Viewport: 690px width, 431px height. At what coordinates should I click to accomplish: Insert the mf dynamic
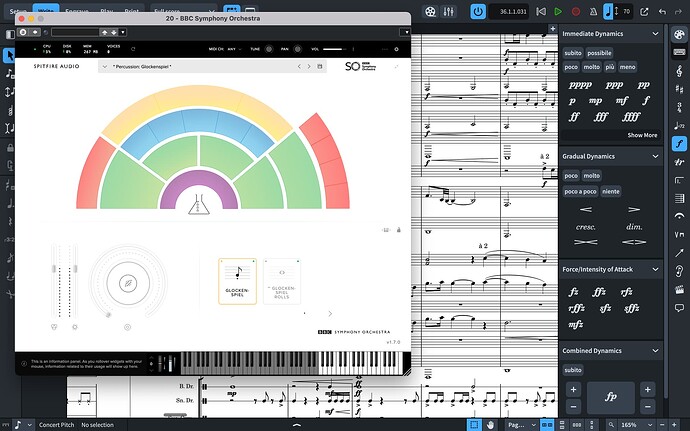coord(621,101)
